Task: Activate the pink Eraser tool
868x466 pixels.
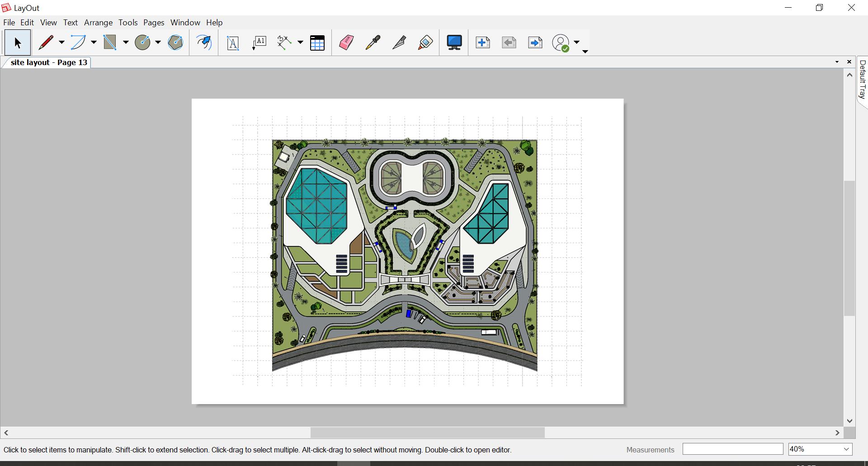Action: click(346, 42)
